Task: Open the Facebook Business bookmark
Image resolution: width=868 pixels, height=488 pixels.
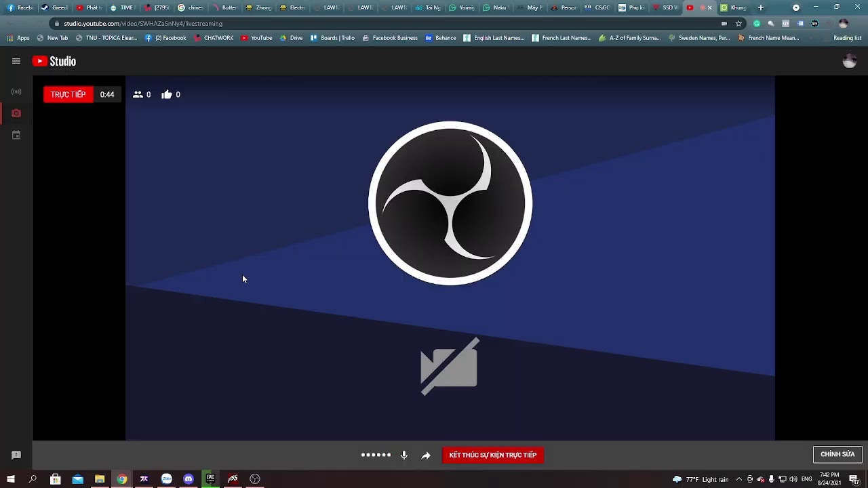Action: click(x=390, y=38)
